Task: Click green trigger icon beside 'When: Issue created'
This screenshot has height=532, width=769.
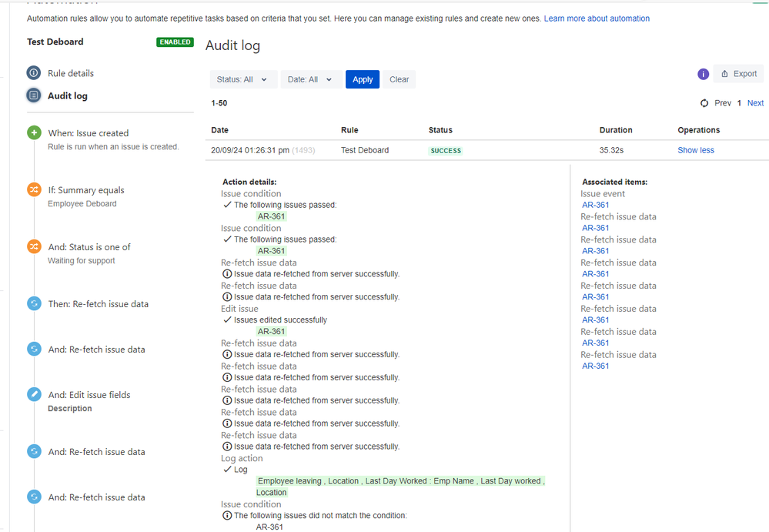Action: tap(34, 132)
